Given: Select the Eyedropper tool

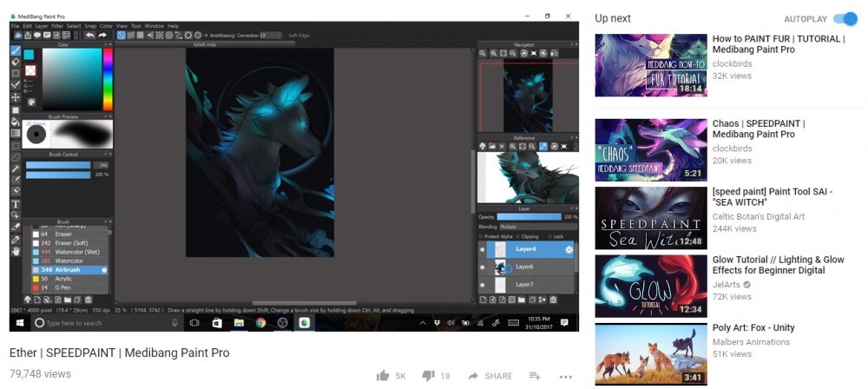Looking at the screenshot, I should [x=16, y=240].
